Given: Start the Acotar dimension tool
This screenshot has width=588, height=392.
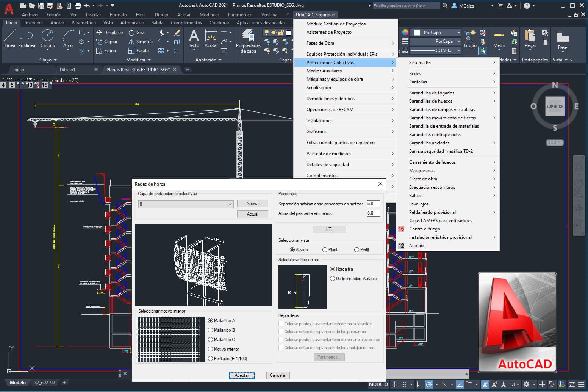Looking at the screenshot, I should coord(211,38).
